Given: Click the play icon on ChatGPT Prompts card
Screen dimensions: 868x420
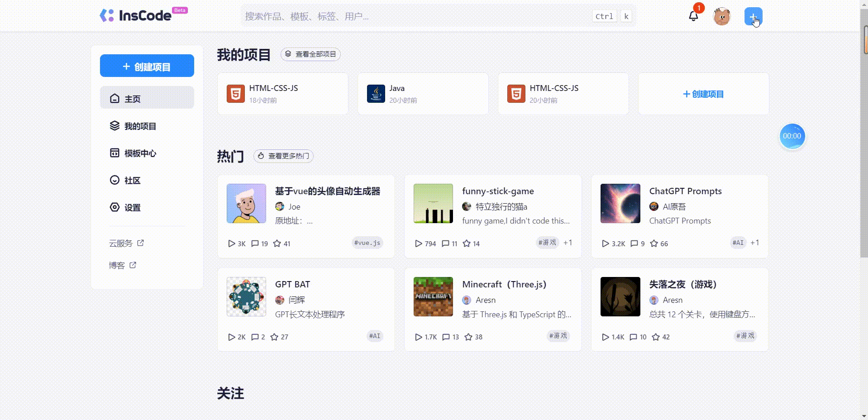Looking at the screenshot, I should pyautogui.click(x=605, y=243).
